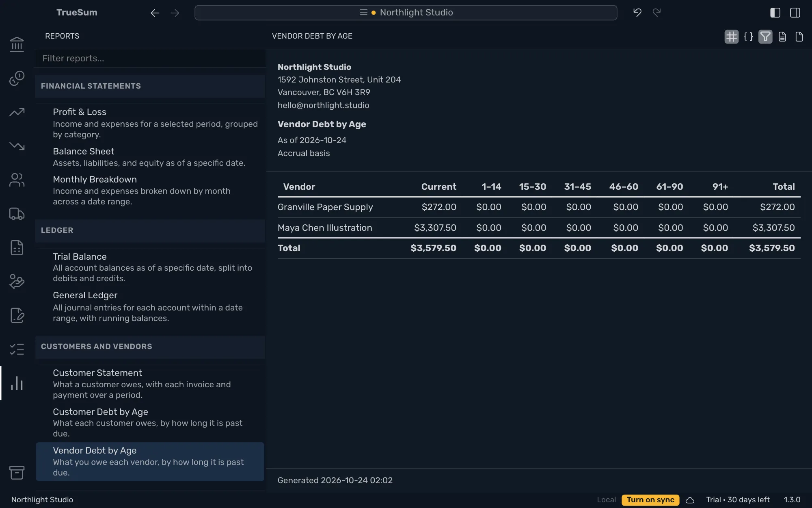Open the Trial Balance report
Viewport: 812px width, 508px height.
click(x=150, y=267)
